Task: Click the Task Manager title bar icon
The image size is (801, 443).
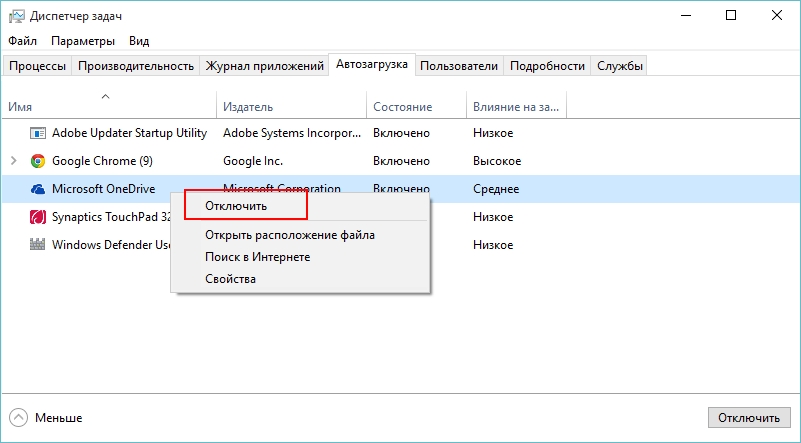Action: [16, 16]
